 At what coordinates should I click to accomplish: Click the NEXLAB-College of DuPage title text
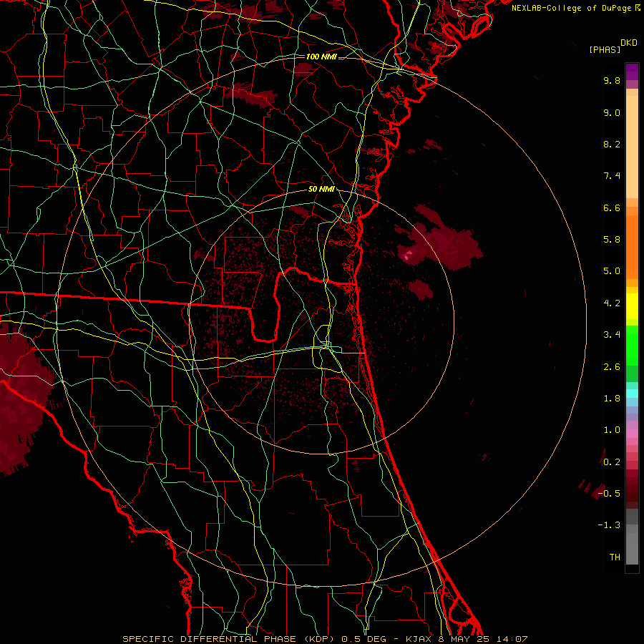tap(571, 8)
